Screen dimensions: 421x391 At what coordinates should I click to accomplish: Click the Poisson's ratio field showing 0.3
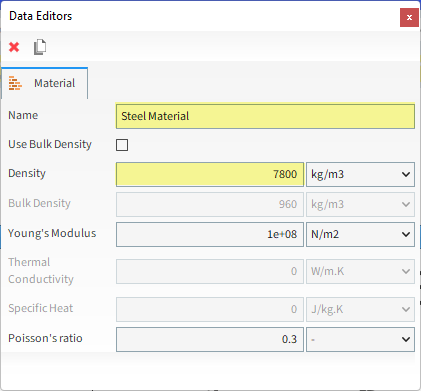click(x=210, y=339)
